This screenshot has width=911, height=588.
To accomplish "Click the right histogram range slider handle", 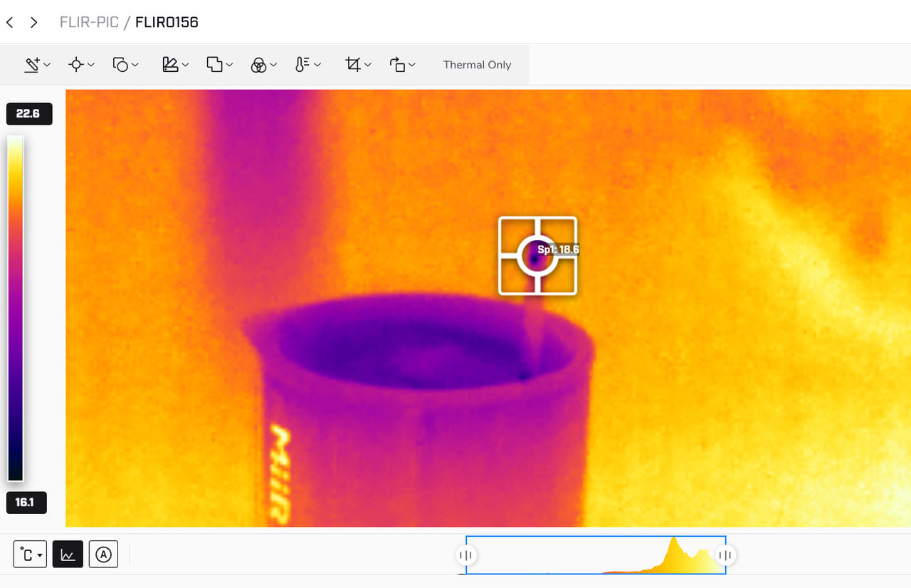I will (725, 555).
